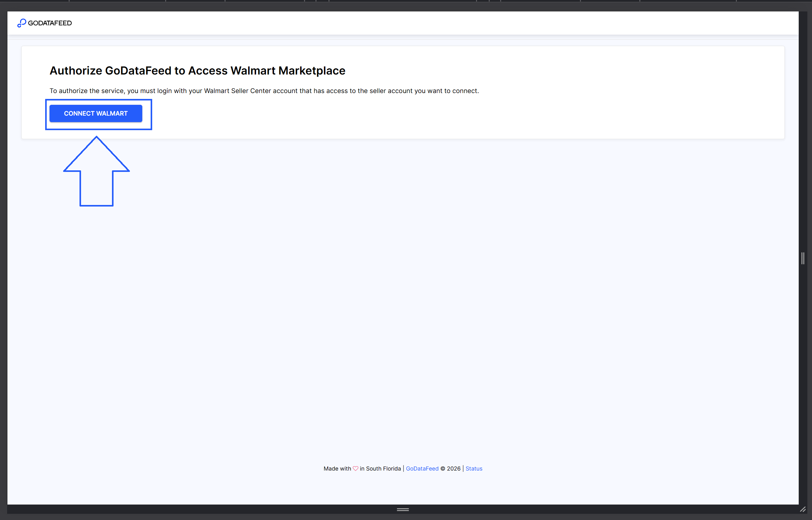Click the GoDataFeed infinity logo icon
This screenshot has height=520, width=812.
point(22,23)
